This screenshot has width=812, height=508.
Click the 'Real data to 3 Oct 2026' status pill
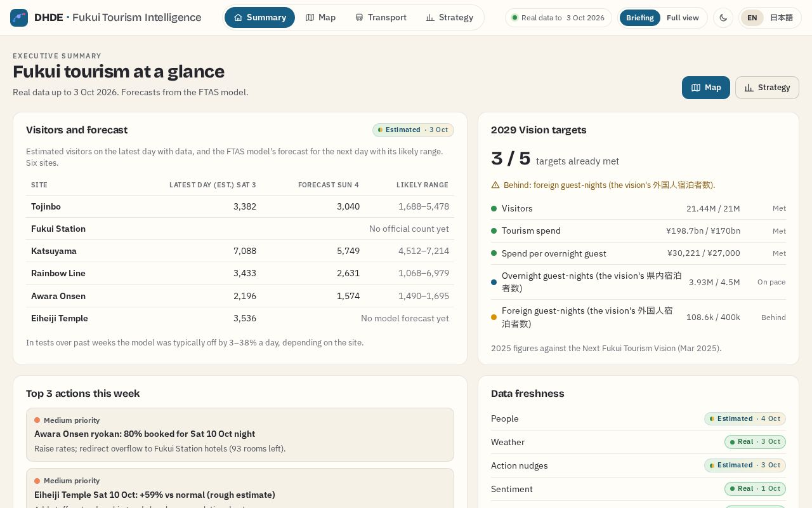558,18
